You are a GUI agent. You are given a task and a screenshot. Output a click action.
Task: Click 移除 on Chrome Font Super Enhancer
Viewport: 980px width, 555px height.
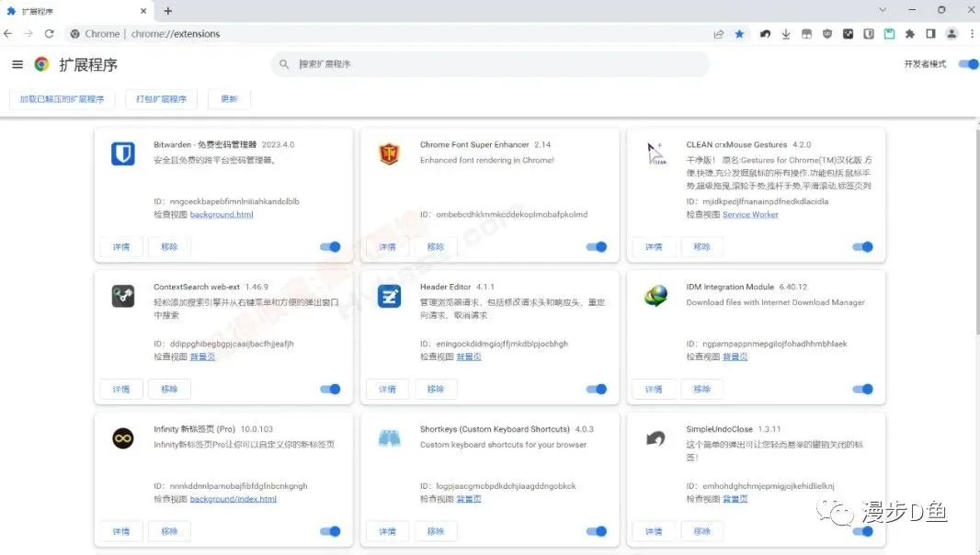(x=436, y=247)
